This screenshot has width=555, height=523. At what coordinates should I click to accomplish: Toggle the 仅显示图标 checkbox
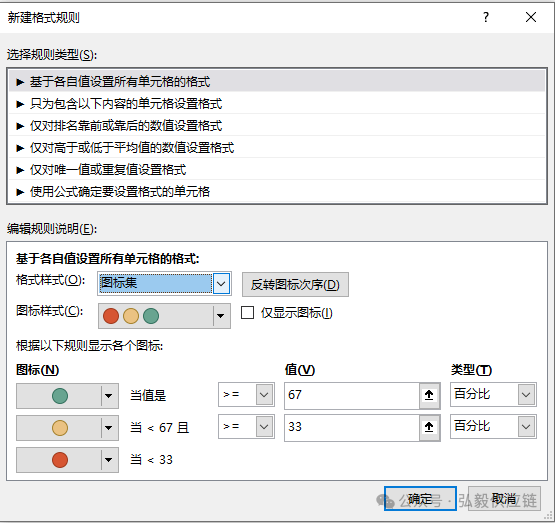(x=247, y=312)
